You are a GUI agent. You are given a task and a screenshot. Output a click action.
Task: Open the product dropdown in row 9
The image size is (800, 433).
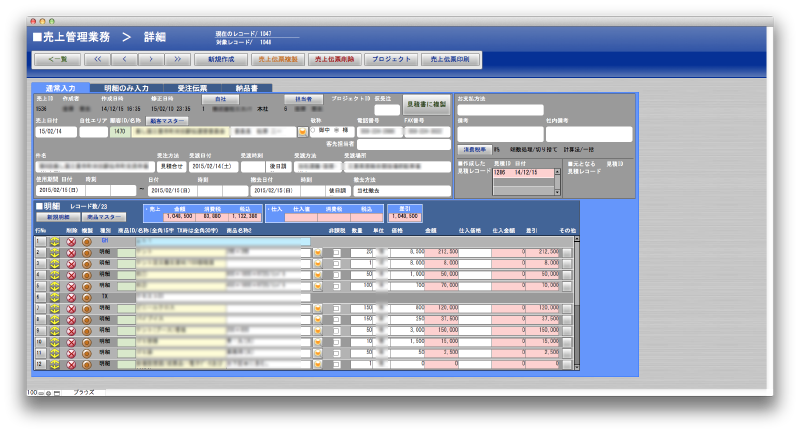[318, 329]
